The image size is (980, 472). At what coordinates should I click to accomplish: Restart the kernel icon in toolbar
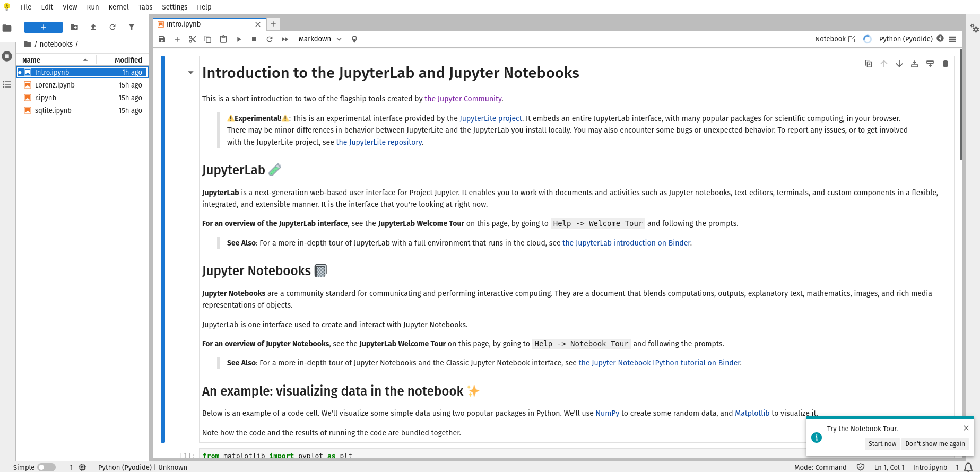270,39
